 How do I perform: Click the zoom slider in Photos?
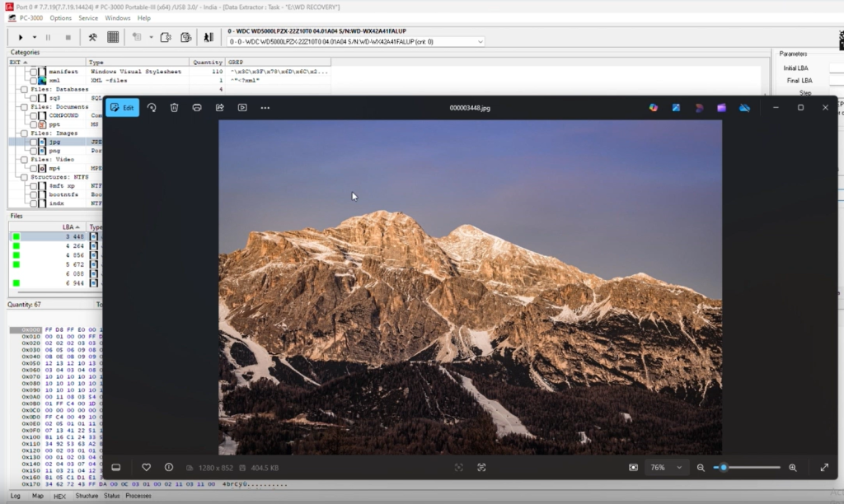pyautogui.click(x=746, y=467)
